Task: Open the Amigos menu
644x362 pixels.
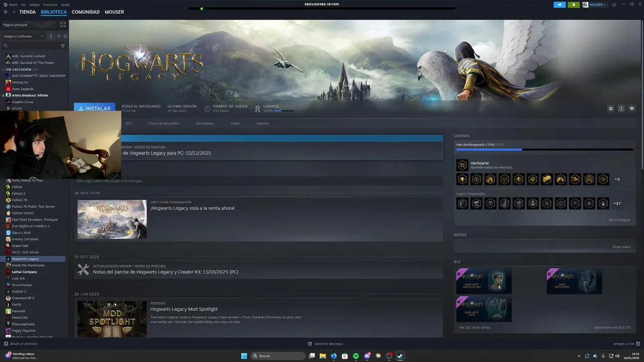Action: pos(35,5)
